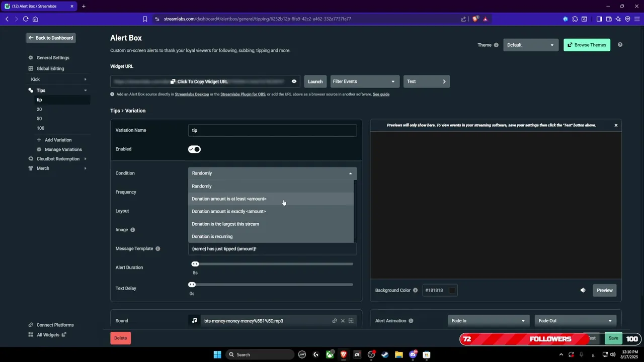Open Discord from the taskbar
The width and height of the screenshot is (644, 362).
(x=413, y=354)
